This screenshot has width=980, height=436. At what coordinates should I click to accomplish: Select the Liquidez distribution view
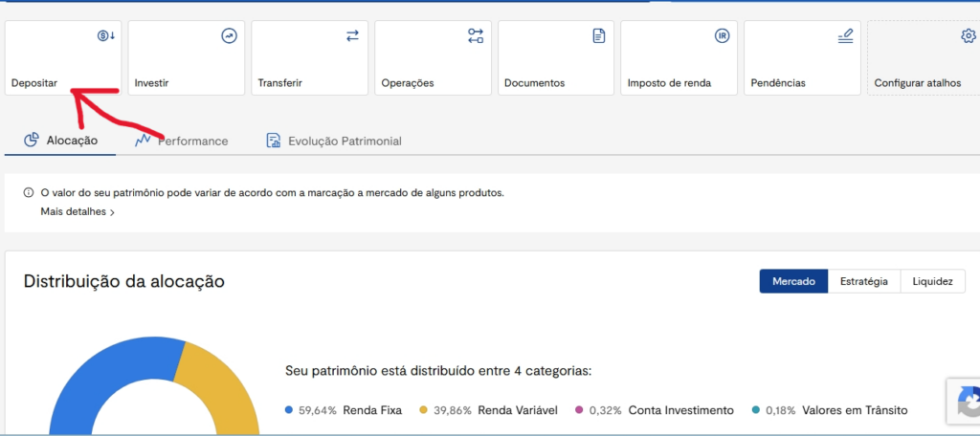click(x=932, y=281)
